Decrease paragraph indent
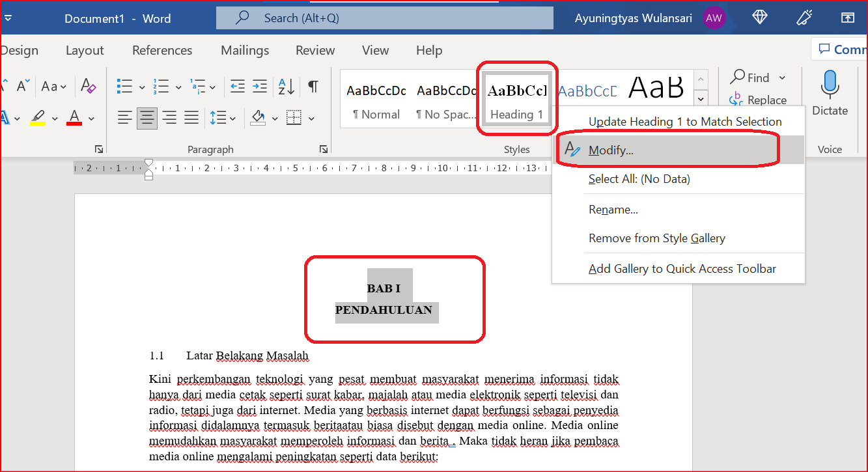868x472 pixels. click(x=238, y=86)
